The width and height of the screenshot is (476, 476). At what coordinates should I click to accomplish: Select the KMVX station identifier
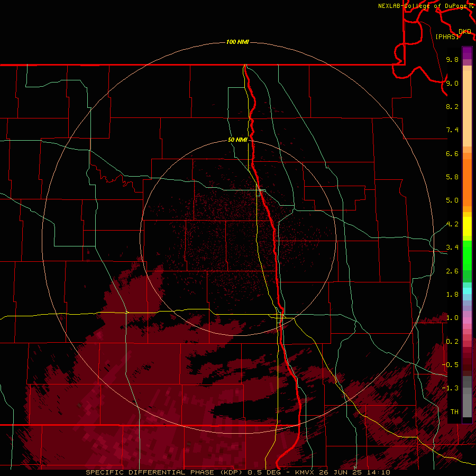click(305, 472)
